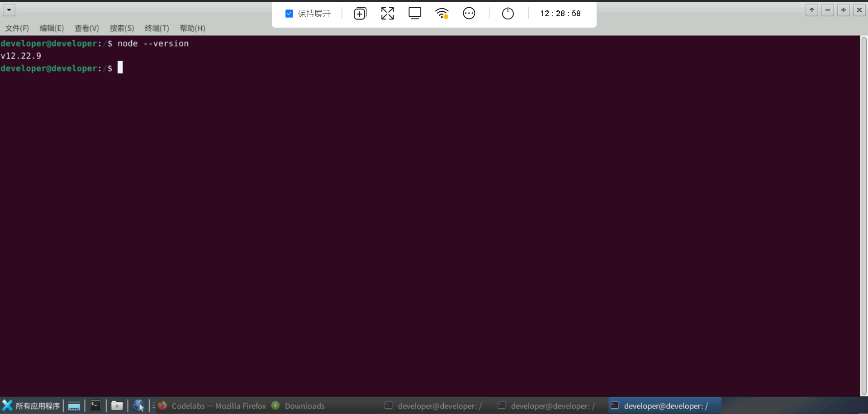The height and width of the screenshot is (414, 868).
Task: Open the 查看(V) menu
Action: click(87, 28)
